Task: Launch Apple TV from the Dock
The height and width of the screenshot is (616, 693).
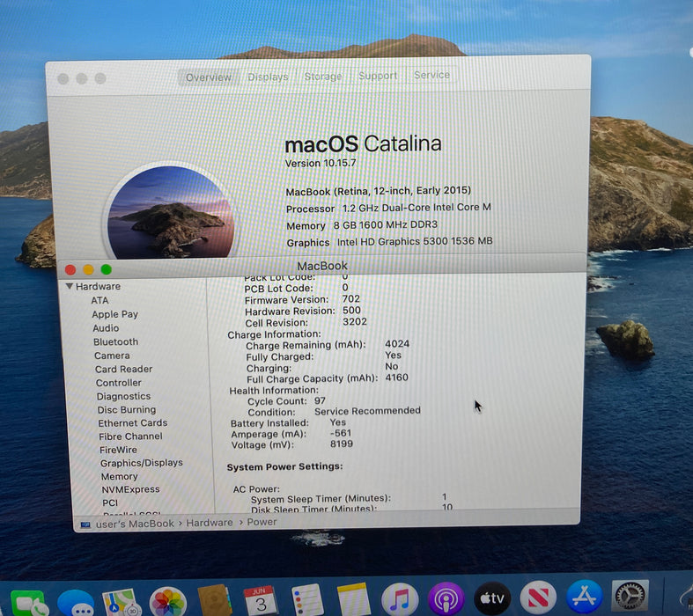Action: click(x=492, y=598)
